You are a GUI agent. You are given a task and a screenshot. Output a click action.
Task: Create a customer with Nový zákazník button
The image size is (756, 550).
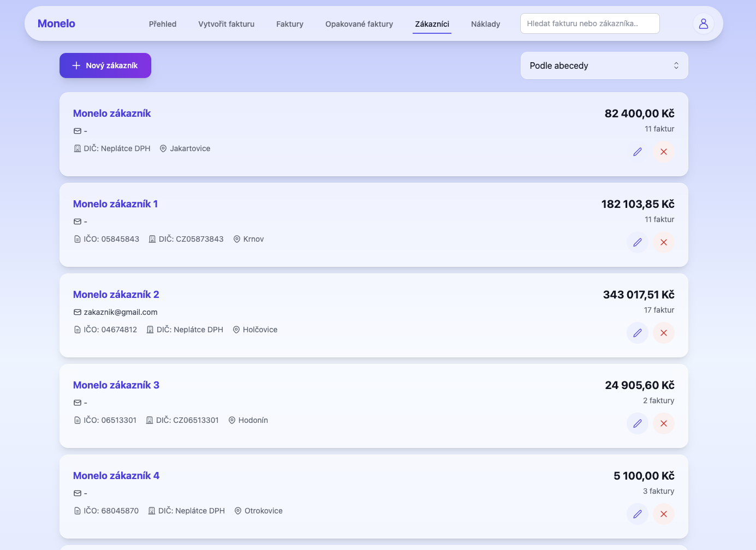pyautogui.click(x=105, y=65)
